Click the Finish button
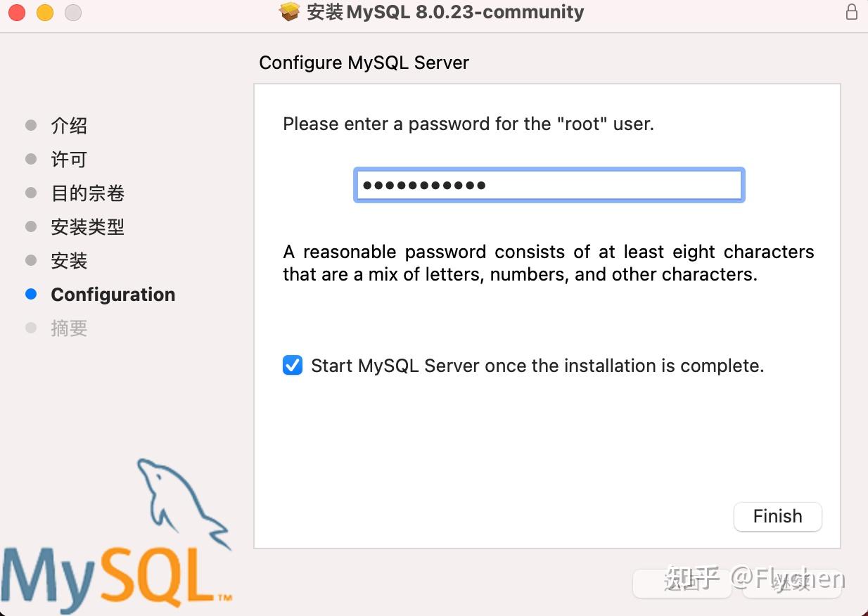This screenshot has width=868, height=616. 777,516
